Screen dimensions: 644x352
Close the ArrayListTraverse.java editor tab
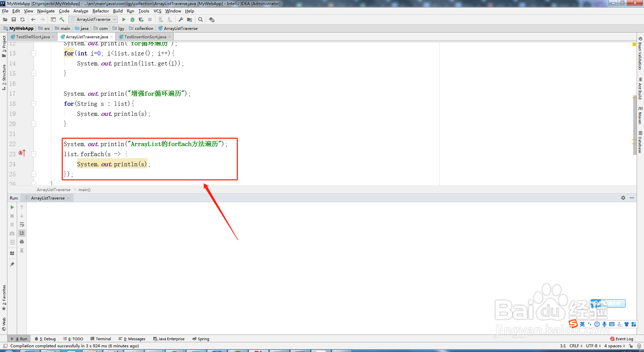[x=112, y=37]
